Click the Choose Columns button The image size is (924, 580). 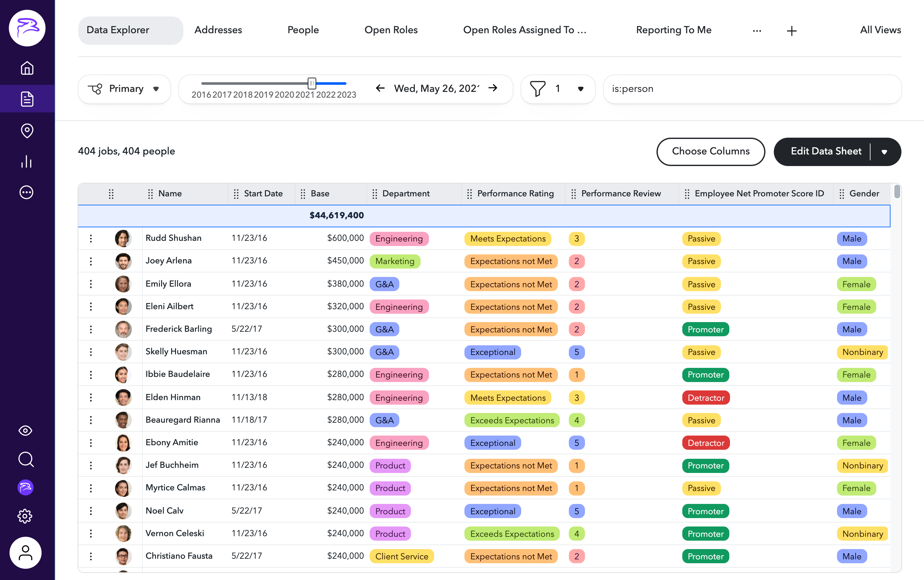710,151
